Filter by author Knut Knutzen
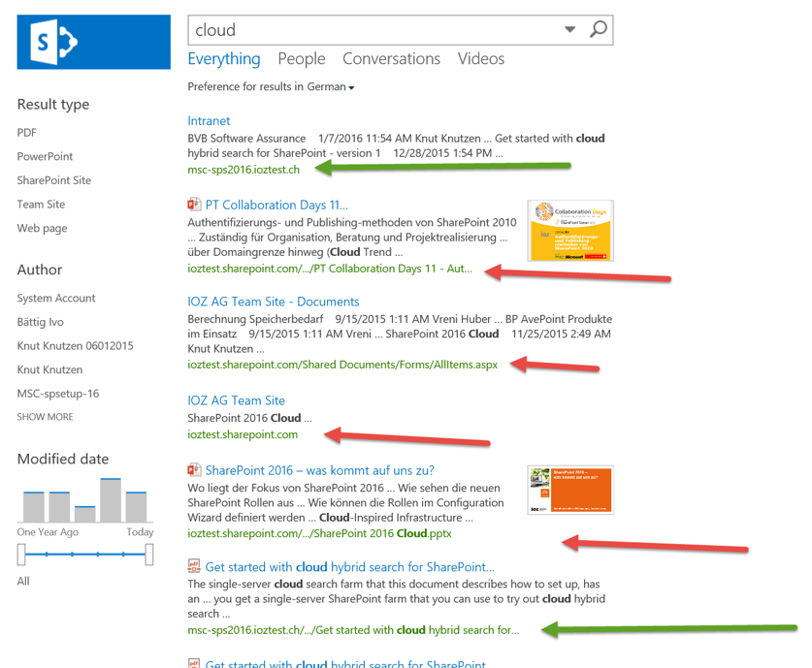The image size is (812, 668). (x=49, y=369)
